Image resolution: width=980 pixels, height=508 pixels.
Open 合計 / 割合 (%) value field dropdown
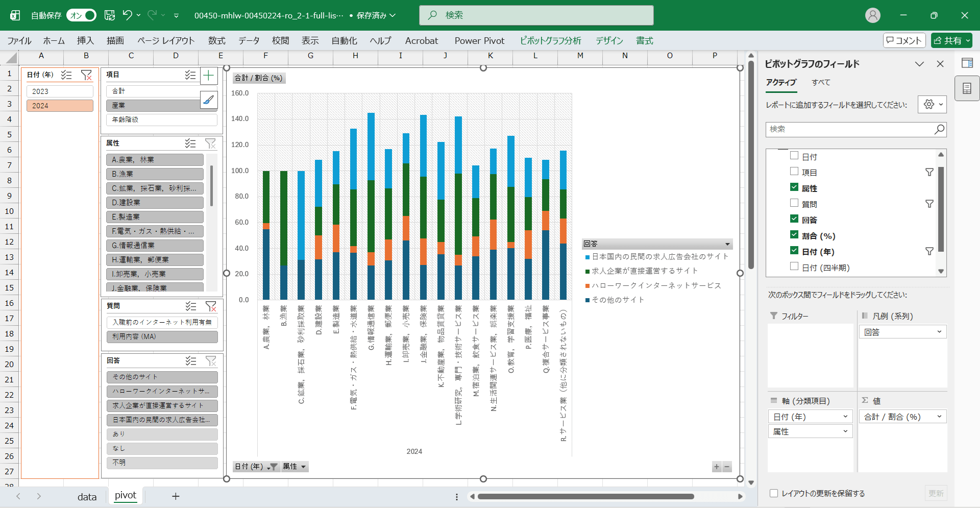click(x=939, y=417)
